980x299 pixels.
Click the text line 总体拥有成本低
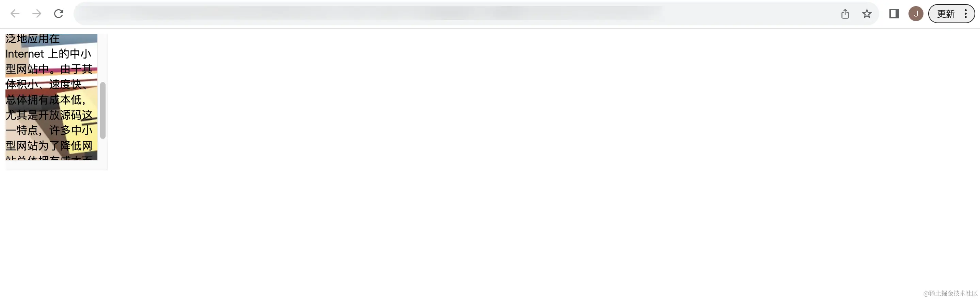coord(46,100)
